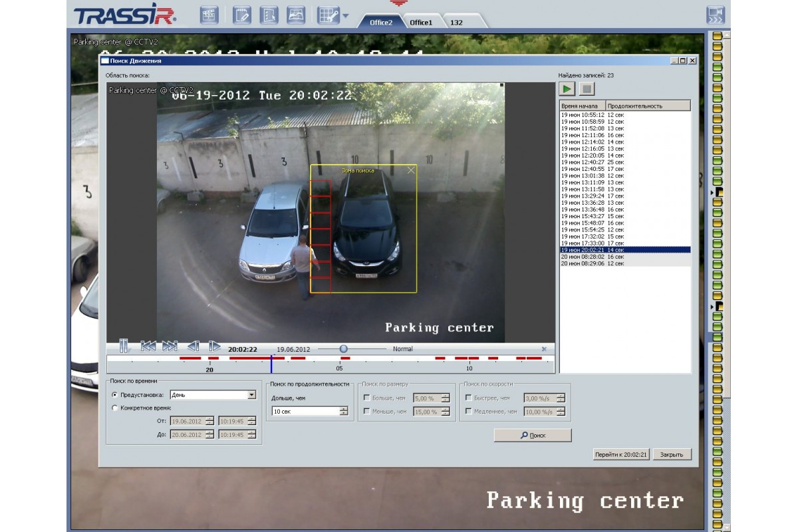Select the Конкретное время radio button
This screenshot has height=532, width=798.
(114, 408)
